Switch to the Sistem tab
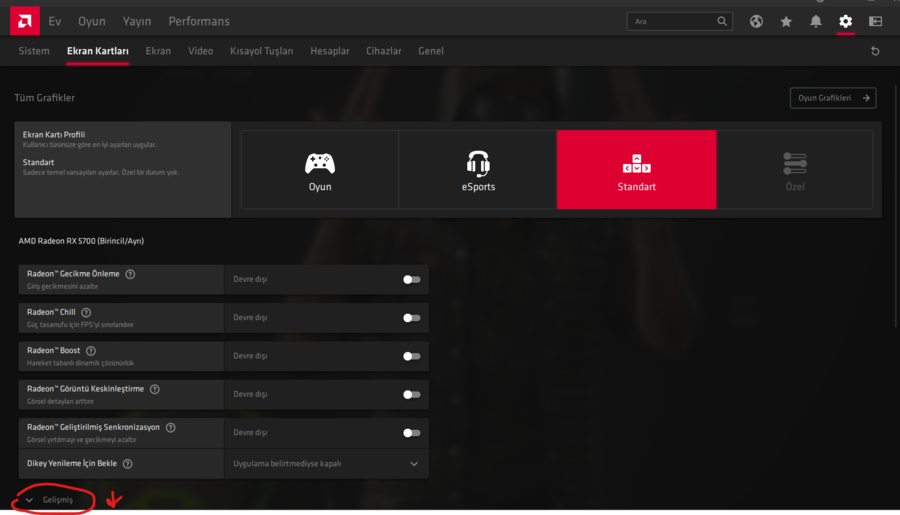The width and height of the screenshot is (900, 515). pyautogui.click(x=34, y=51)
